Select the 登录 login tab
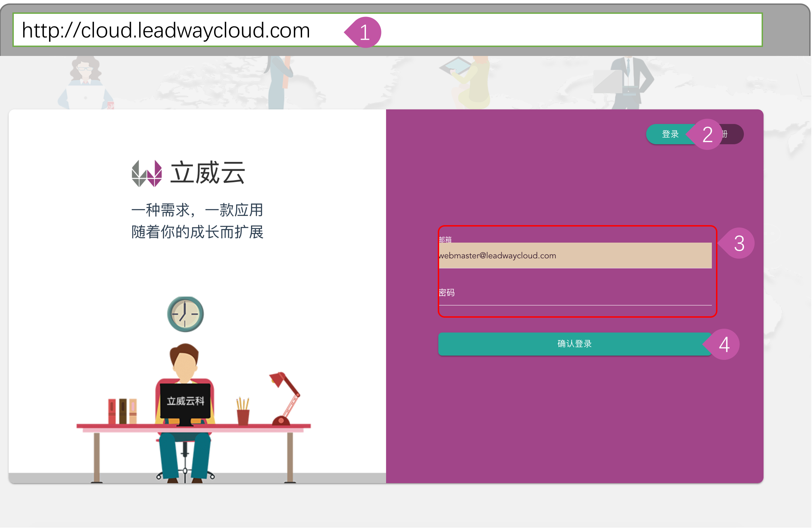 pyautogui.click(x=670, y=134)
